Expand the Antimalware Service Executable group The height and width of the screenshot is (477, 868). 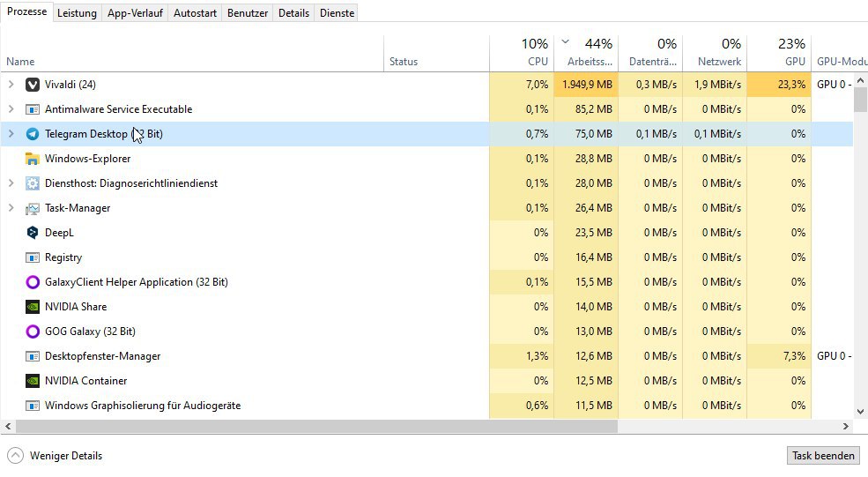(x=11, y=109)
